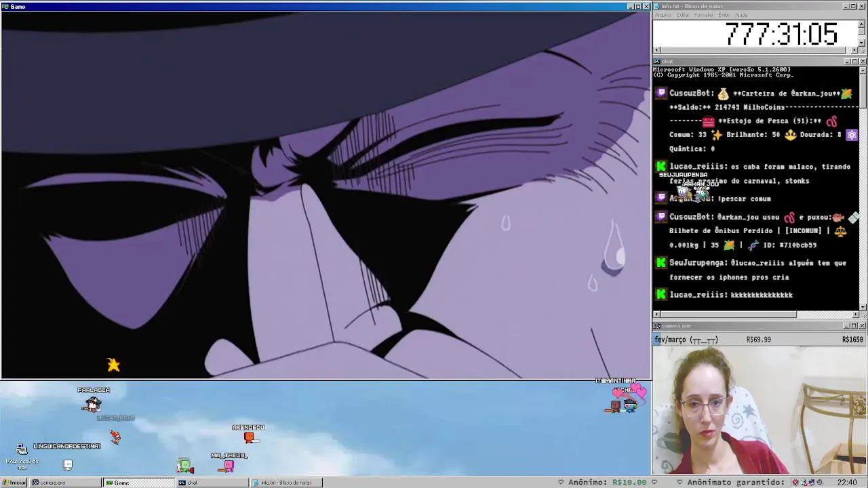
Task: Click the first red shield tray icon
Action: pos(796,483)
